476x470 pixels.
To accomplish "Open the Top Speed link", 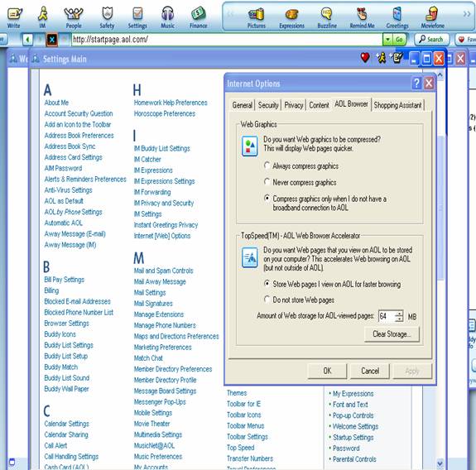I will coord(240,448).
